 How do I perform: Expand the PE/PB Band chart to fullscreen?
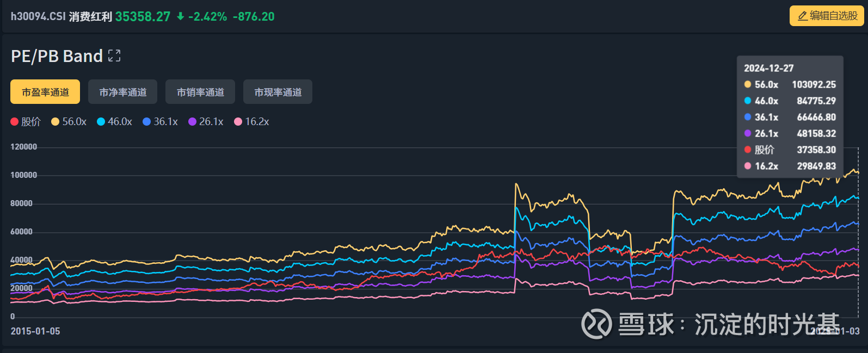click(x=114, y=55)
